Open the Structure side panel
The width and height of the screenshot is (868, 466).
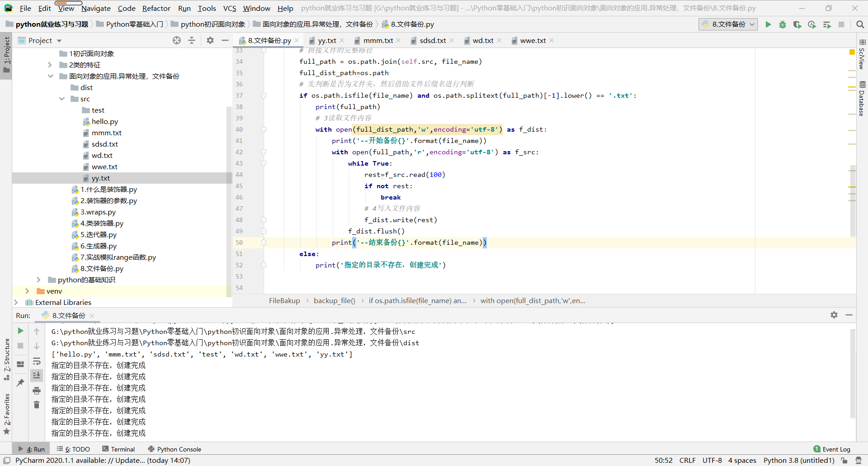7,359
